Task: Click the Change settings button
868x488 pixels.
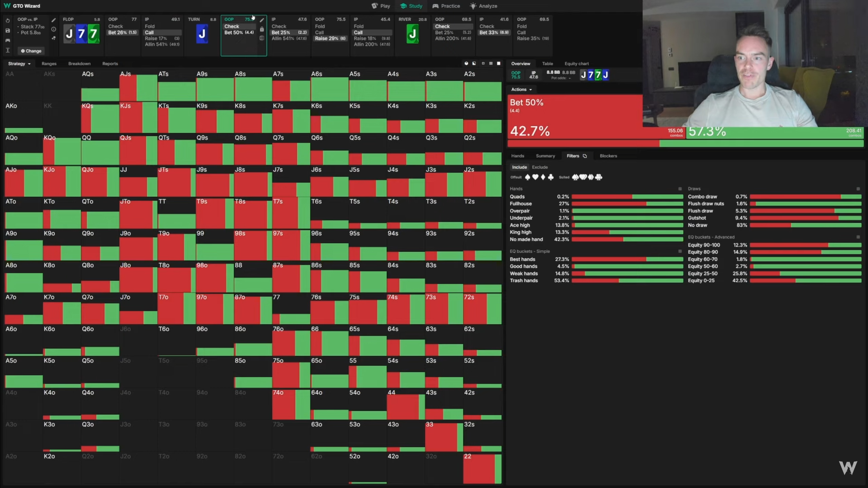Action: tap(31, 51)
